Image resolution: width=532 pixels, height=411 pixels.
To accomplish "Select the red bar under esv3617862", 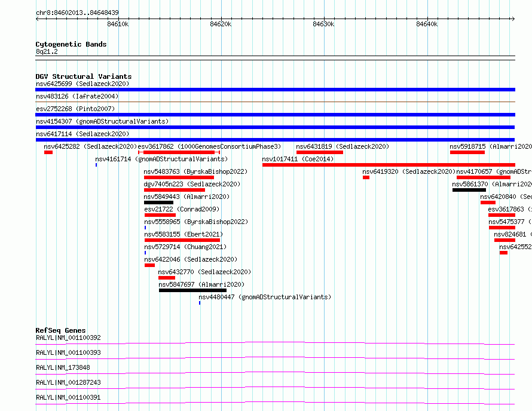I will coord(179,152).
